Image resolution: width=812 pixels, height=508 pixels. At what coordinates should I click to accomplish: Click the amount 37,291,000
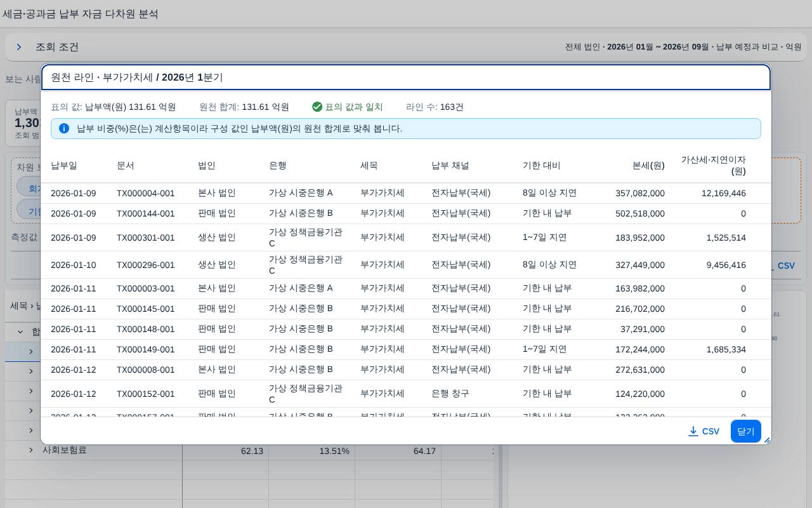tap(643, 329)
